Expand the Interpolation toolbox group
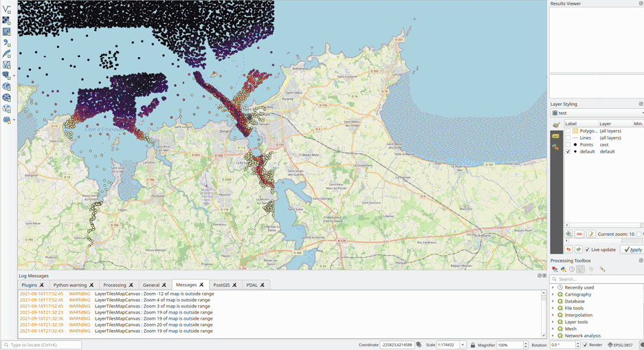Image resolution: width=644 pixels, height=350 pixels. tap(553, 315)
